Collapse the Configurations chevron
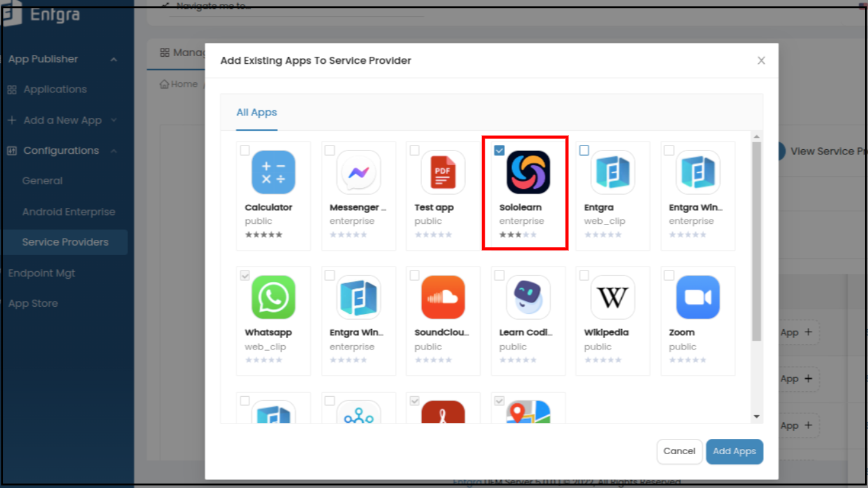The image size is (868, 488). point(114,151)
